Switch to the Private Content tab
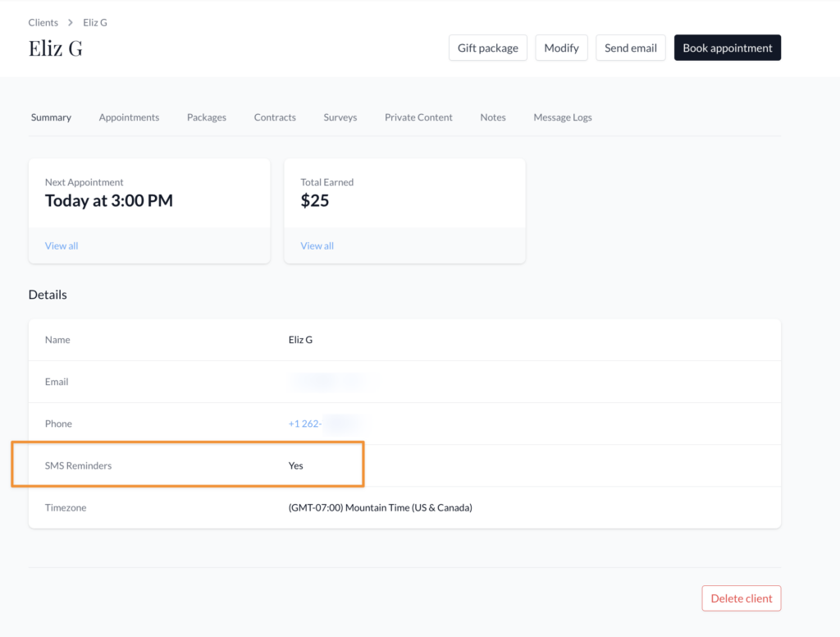 click(x=418, y=117)
